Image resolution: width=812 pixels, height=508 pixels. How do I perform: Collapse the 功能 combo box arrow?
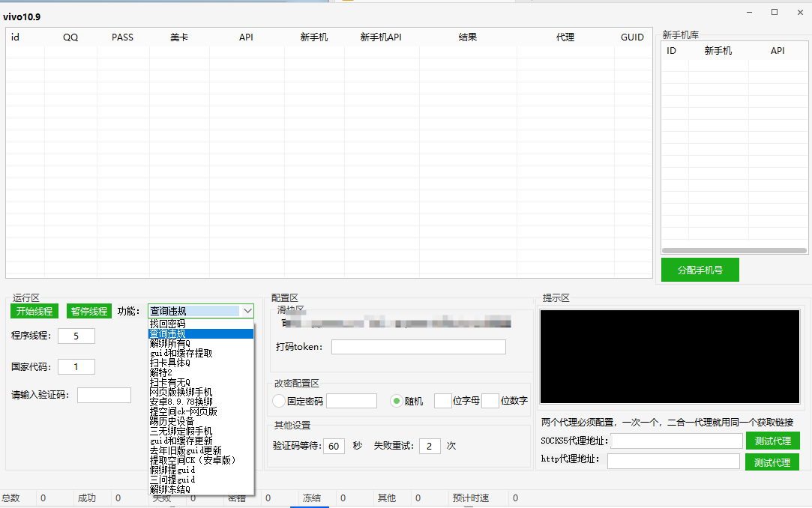click(x=247, y=311)
